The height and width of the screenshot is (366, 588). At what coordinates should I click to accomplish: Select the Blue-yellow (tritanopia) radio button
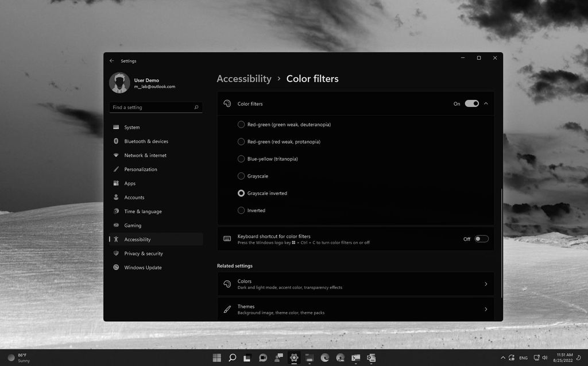241,159
